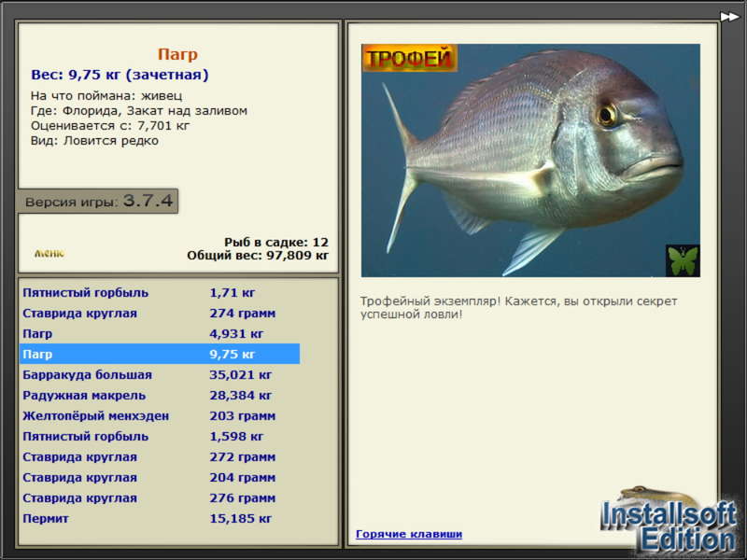
Task: Select the highlighted Пагр 9,75 кг row
Action: click(160, 354)
